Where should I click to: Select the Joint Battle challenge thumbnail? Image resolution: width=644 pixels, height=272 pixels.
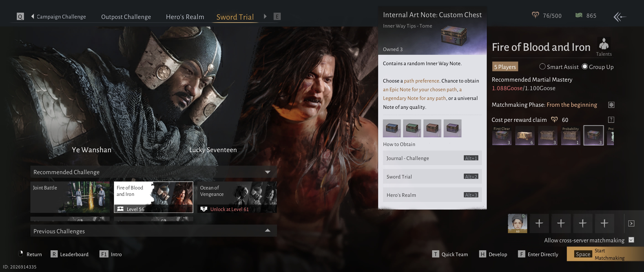click(x=70, y=197)
